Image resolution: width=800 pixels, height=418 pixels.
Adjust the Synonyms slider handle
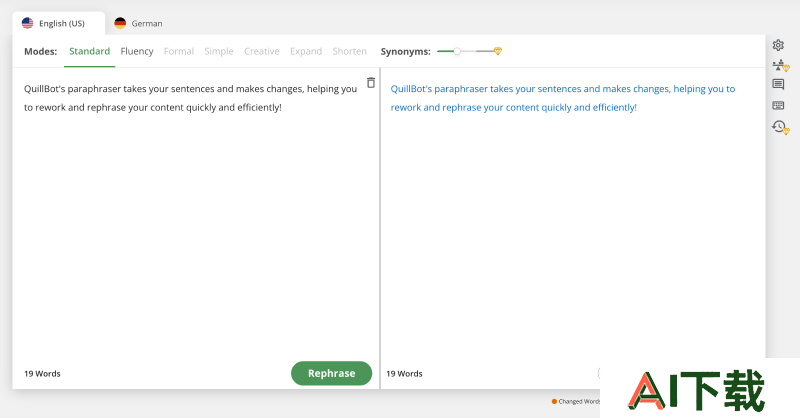[x=457, y=51]
